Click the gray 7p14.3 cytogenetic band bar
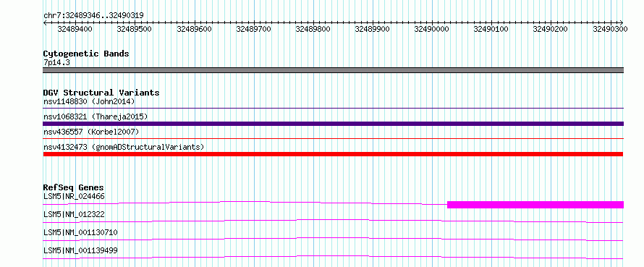This screenshot has width=644, height=267. tap(333, 70)
